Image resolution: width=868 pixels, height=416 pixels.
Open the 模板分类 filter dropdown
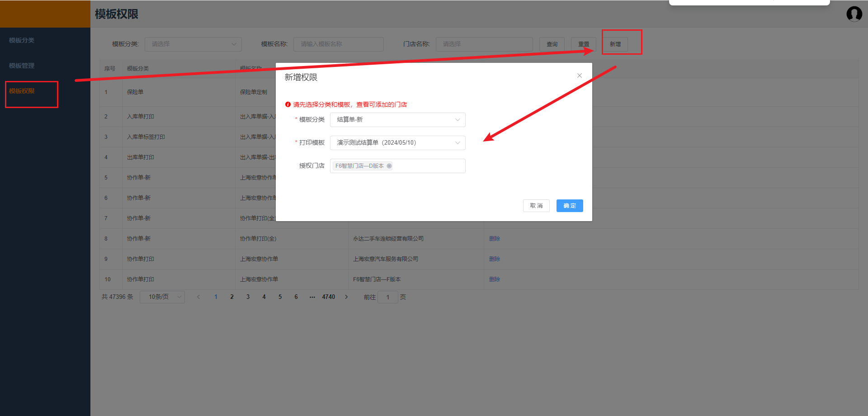(193, 44)
